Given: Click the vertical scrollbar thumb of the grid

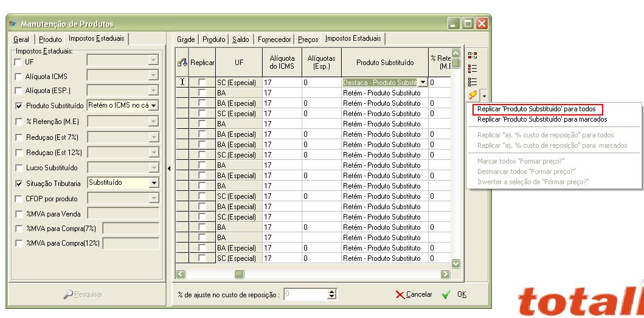Looking at the screenshot, I should point(456,63).
